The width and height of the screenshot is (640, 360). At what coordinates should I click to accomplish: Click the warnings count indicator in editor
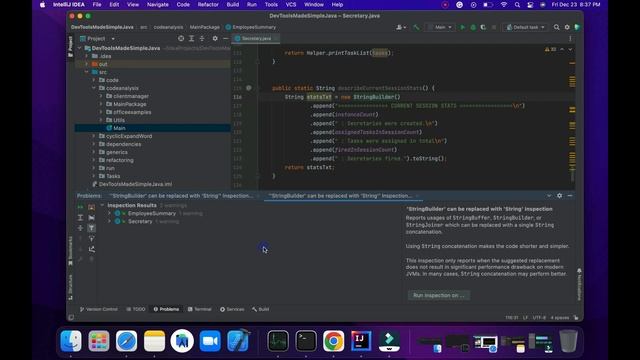click(550, 49)
